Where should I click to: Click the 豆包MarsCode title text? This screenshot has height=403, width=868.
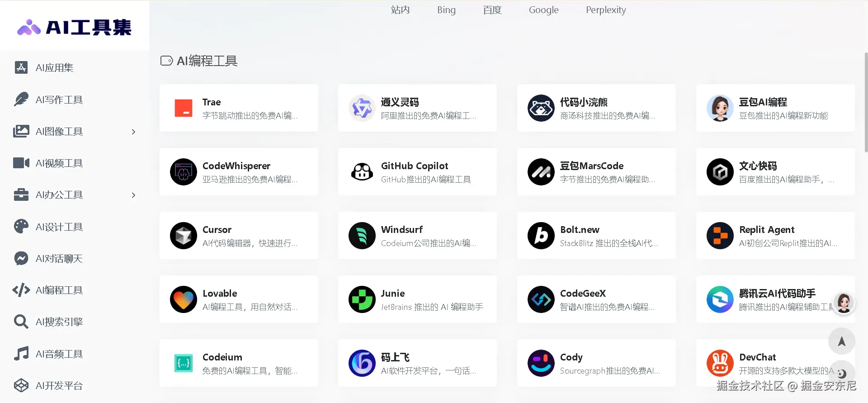(592, 166)
